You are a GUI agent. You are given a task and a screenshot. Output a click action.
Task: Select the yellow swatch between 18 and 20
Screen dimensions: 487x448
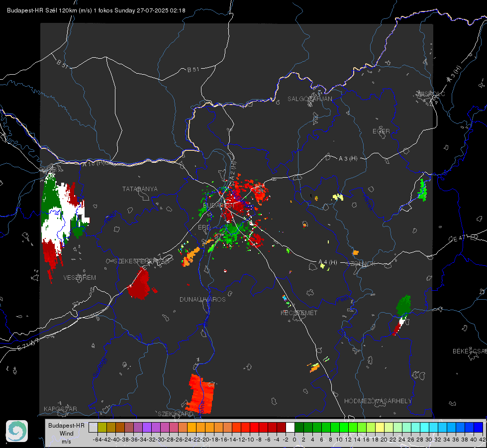[x=380, y=427]
